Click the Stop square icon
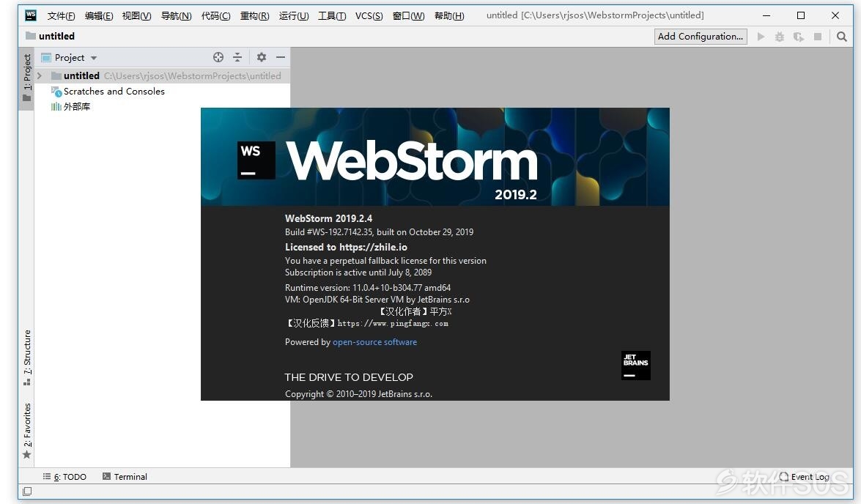The height and width of the screenshot is (504, 861). point(818,36)
